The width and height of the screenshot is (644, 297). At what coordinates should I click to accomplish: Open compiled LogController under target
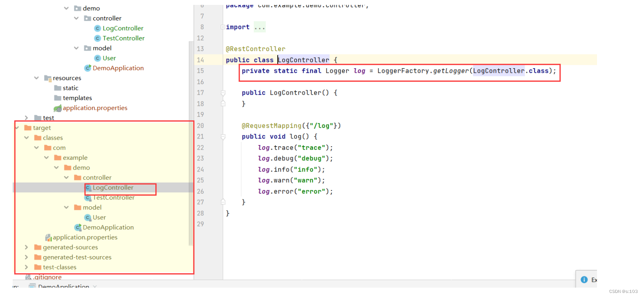113,188
